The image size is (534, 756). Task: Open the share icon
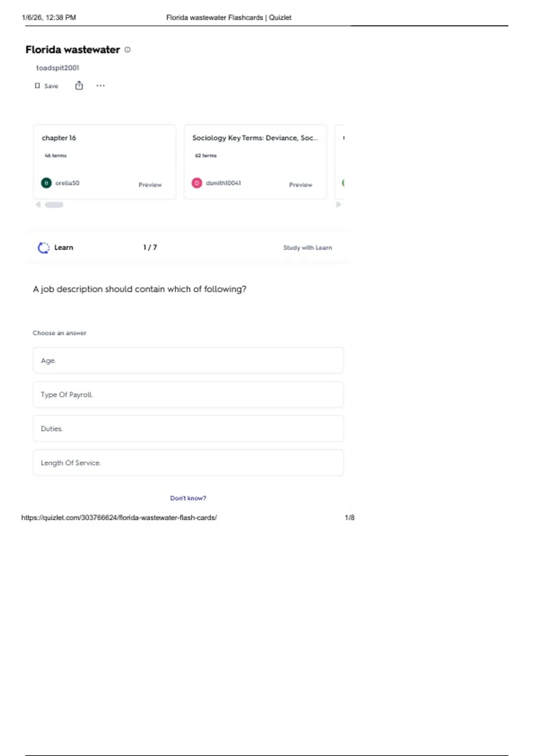79,86
